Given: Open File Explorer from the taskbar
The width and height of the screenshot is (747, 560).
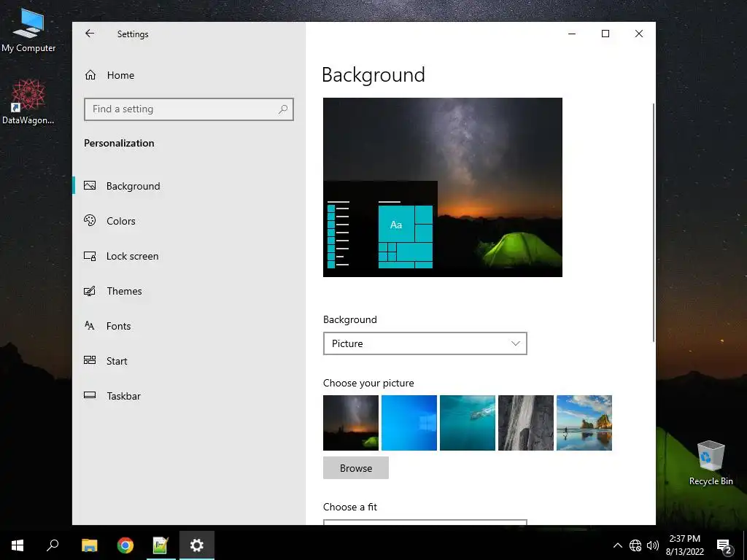Looking at the screenshot, I should 89,545.
